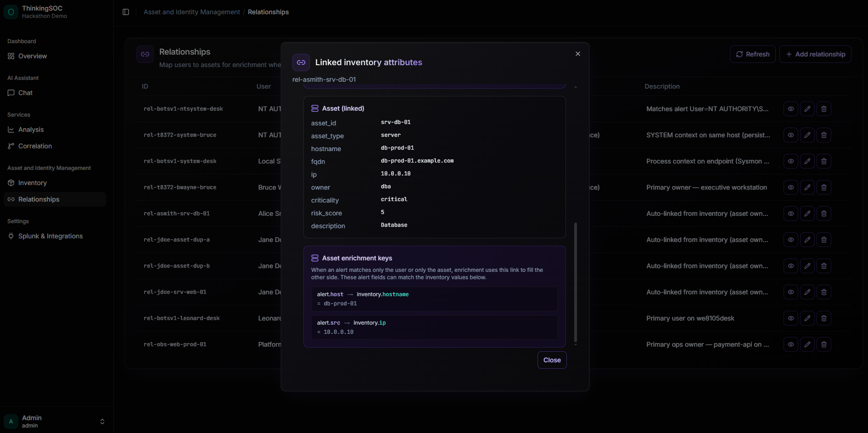This screenshot has width=868, height=433.
Task: Click Add relationship button
Action: click(x=815, y=54)
